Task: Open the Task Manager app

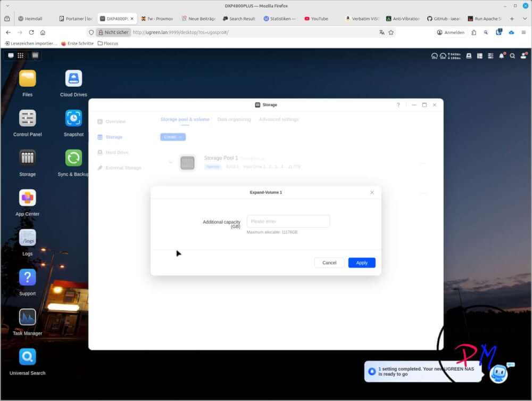Action: (x=27, y=317)
